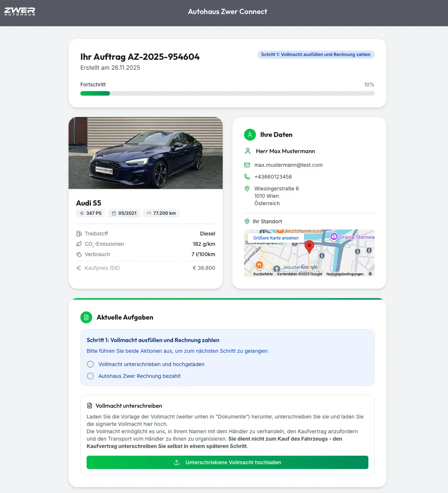
Task: Select the stopwatch icon next to Verbrauch
Action: point(79,254)
